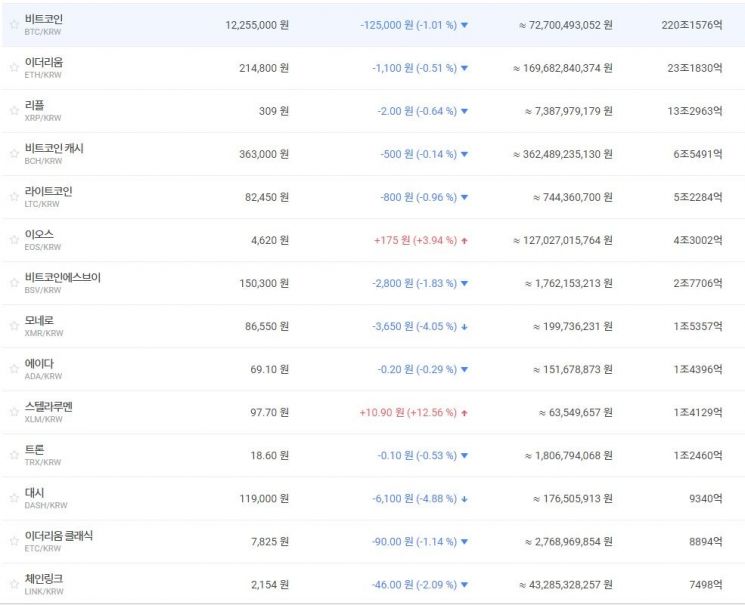Click the LINK/KRW pair label
The width and height of the screenshot is (745, 605).
[x=44, y=591]
